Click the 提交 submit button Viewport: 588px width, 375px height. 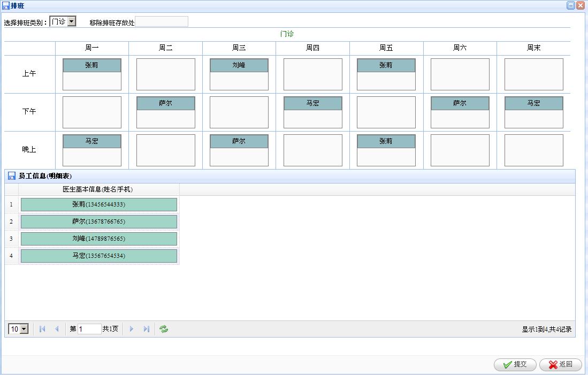[515, 364]
